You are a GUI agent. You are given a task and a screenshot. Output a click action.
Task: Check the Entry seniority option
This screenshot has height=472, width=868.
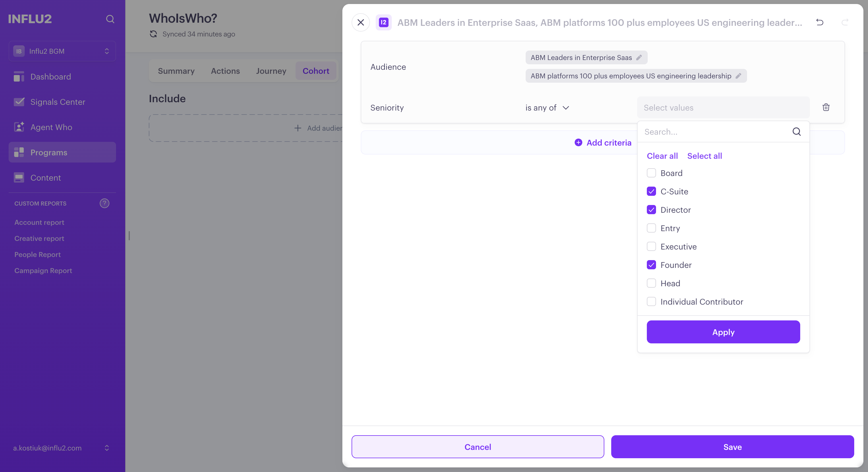click(651, 228)
